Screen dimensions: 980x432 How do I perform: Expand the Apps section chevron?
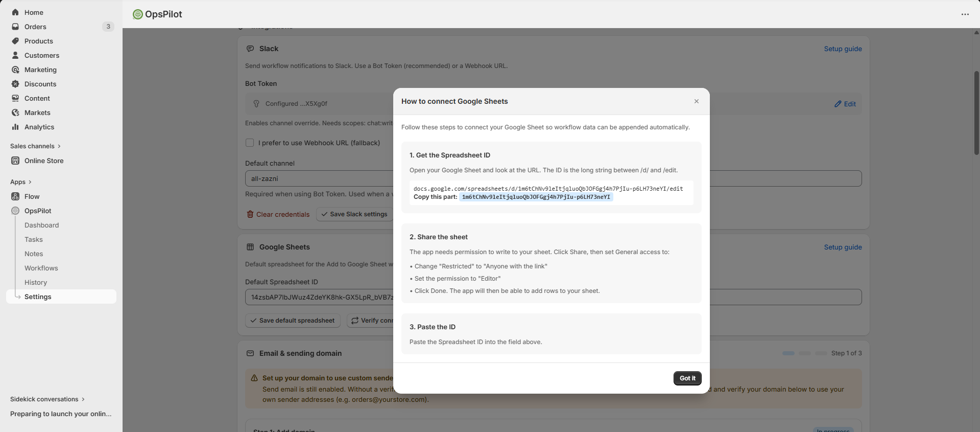[x=30, y=182]
